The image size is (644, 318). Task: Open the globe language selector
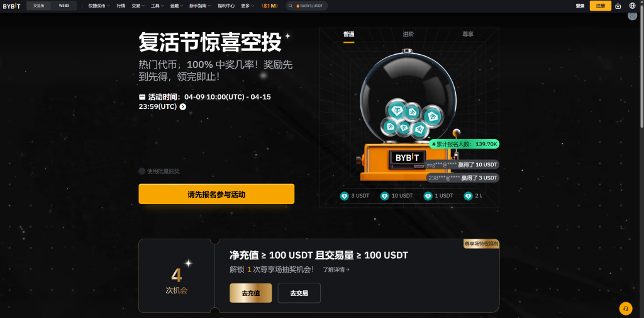pyautogui.click(x=632, y=6)
